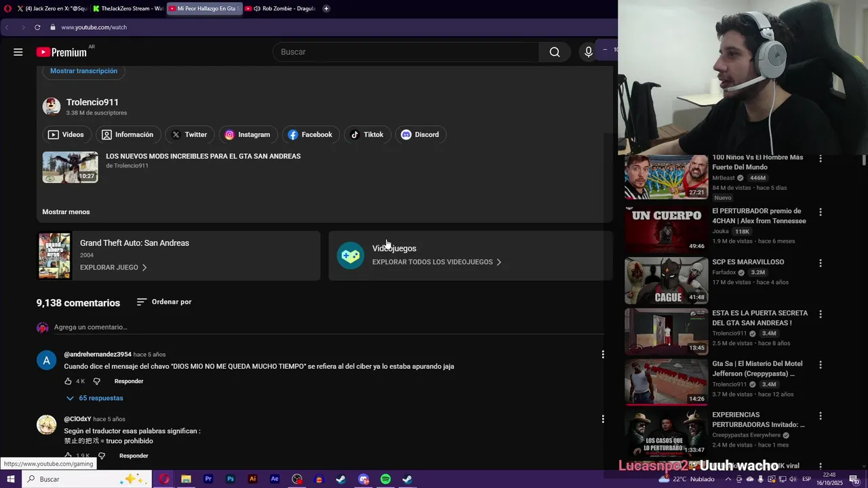The width and height of the screenshot is (868, 488).
Task: Open options for MrBeast 100 Niños video
Action: (821, 159)
